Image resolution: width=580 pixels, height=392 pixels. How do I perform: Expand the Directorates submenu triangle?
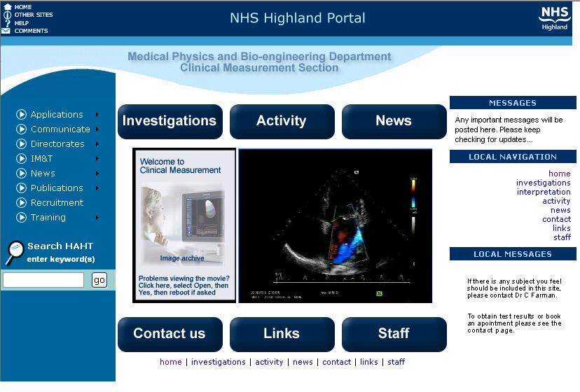[x=97, y=144]
